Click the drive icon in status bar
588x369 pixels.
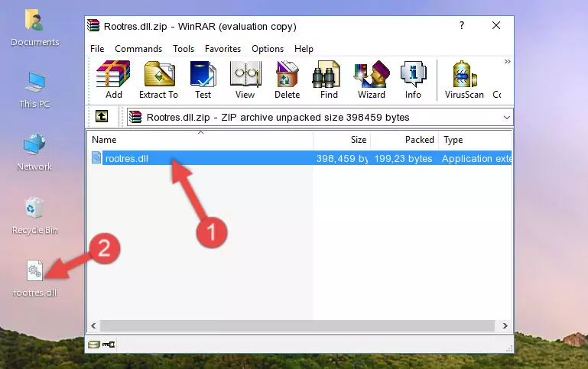coord(94,344)
